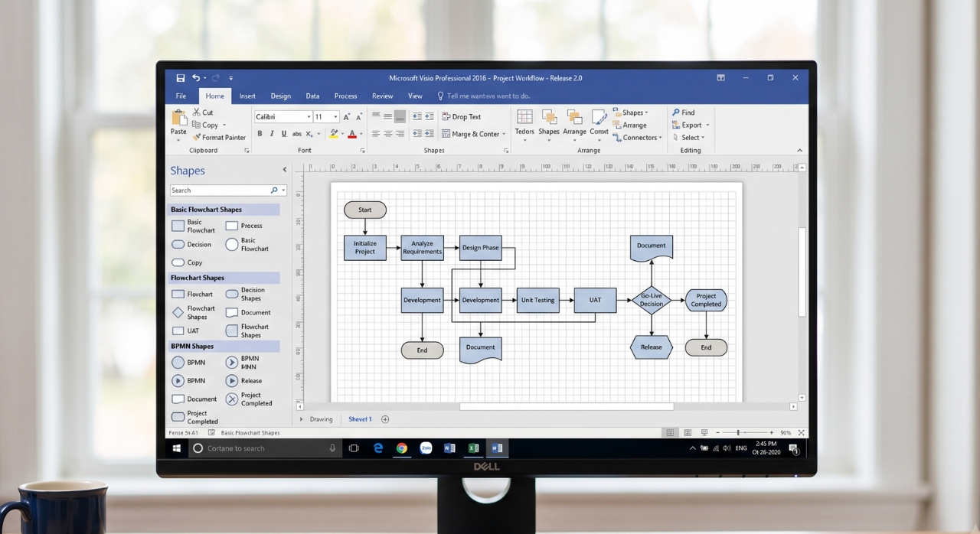Switch to the Design tab
This screenshot has height=534, width=980.
click(281, 96)
